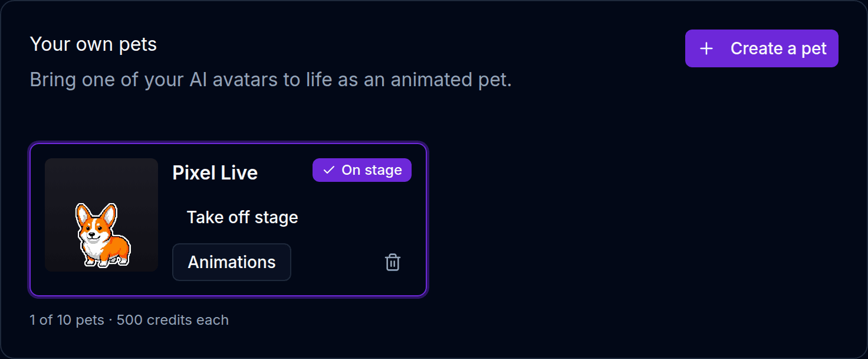Viewport: 868px width, 359px height.
Task: Click the Your own pets heading
Action: point(93,44)
